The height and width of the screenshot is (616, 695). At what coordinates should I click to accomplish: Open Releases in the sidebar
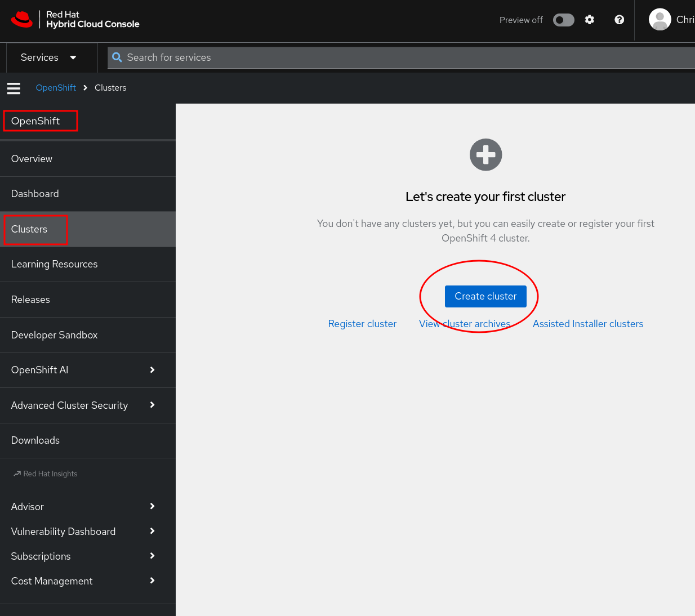tap(88, 300)
